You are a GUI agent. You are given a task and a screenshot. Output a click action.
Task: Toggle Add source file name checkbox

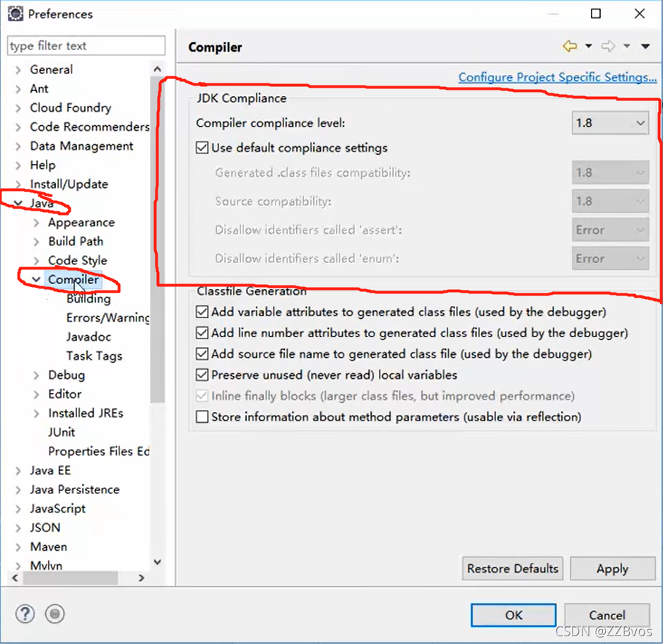point(202,354)
